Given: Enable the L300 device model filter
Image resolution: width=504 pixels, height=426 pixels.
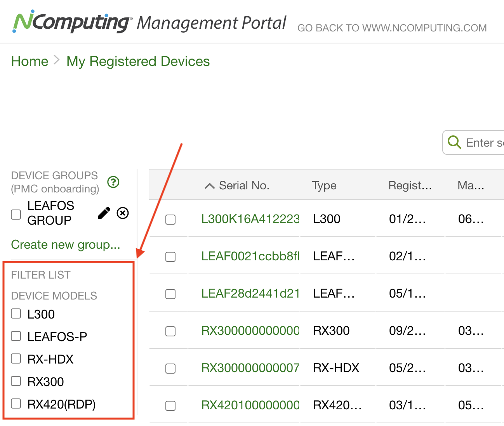Looking at the screenshot, I should pyautogui.click(x=16, y=313).
